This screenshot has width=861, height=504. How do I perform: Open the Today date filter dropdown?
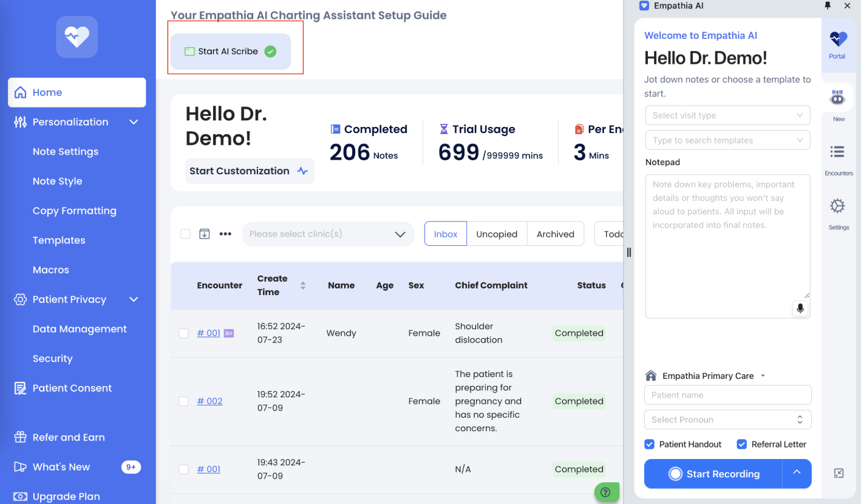[609, 234]
